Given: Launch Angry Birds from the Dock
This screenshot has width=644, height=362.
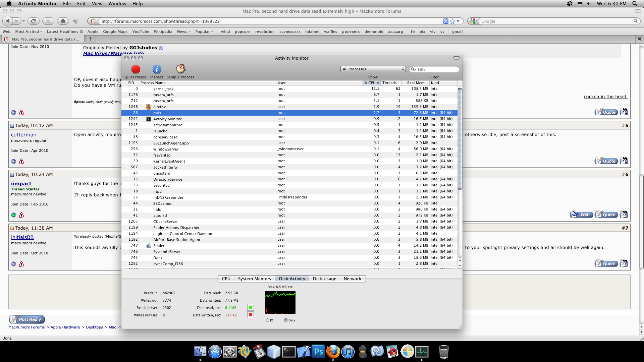Looking at the screenshot, I should 392,352.
